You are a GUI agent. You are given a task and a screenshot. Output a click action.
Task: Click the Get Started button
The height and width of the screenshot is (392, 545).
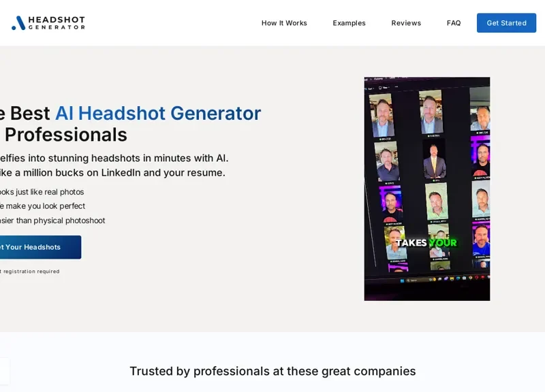tap(506, 22)
